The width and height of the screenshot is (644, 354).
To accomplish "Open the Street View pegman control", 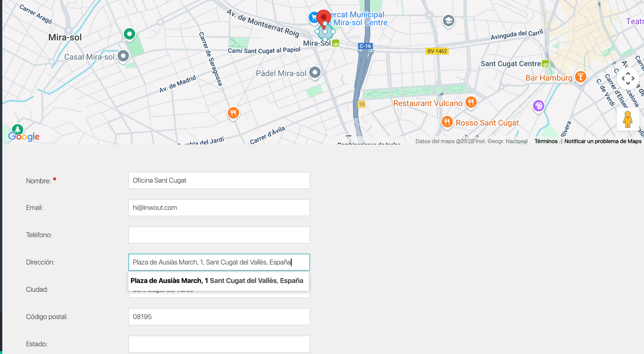I will pyautogui.click(x=628, y=119).
